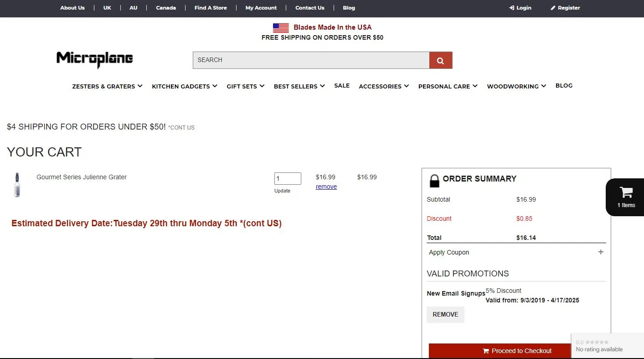The width and height of the screenshot is (644, 359).
Task: Click the rating widget stars
Action: (x=596, y=342)
